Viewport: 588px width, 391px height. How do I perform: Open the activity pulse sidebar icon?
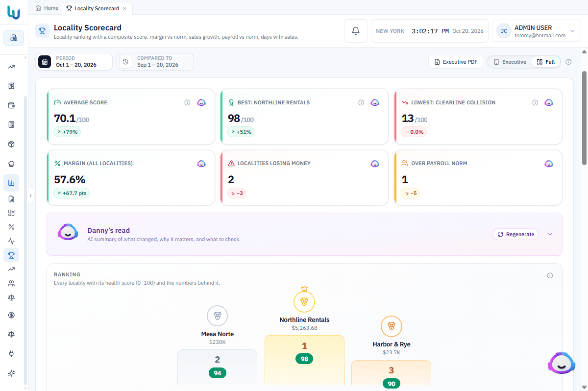point(11,241)
